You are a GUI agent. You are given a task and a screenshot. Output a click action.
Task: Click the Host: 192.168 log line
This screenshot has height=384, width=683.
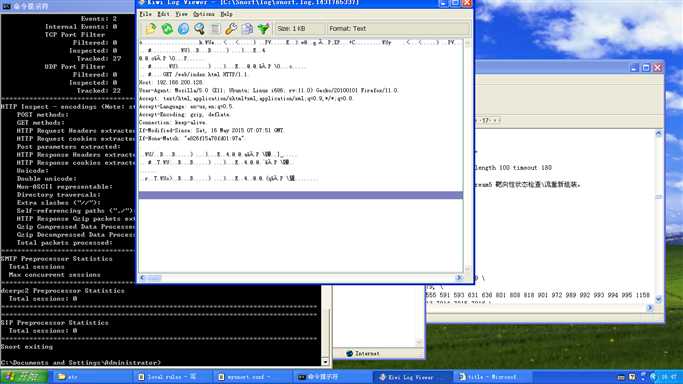pos(171,82)
